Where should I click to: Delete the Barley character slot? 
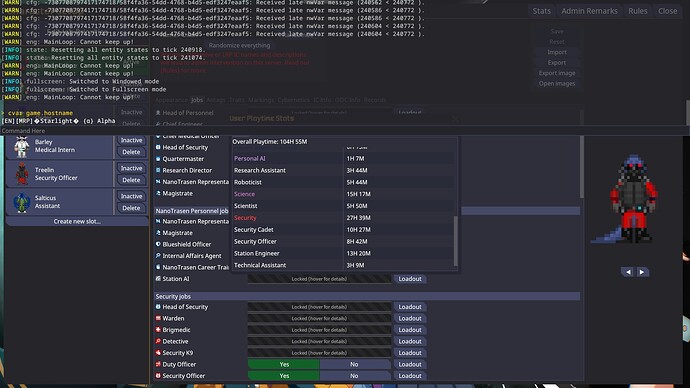[131, 152]
